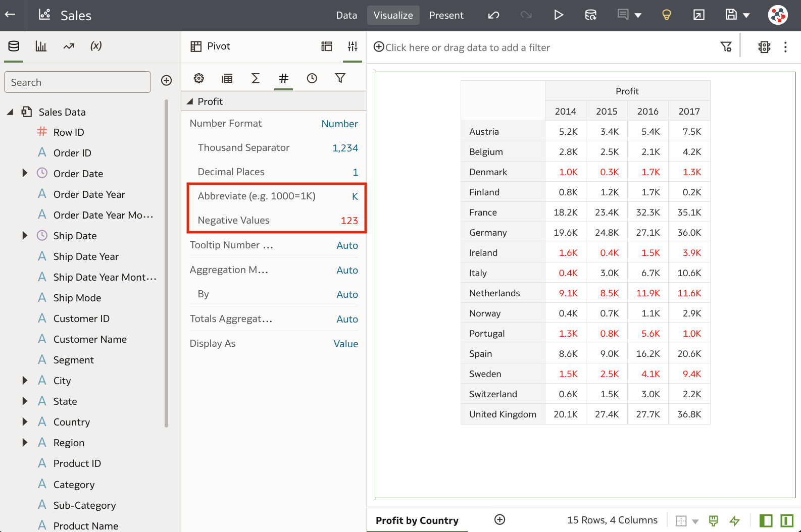
Task: Click the Preview play icon
Action: (558, 15)
